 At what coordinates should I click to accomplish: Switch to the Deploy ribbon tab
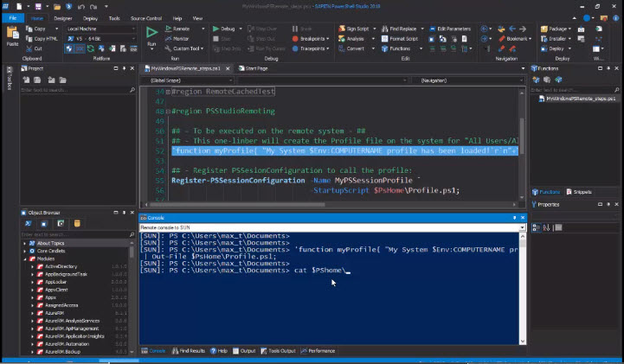point(90,18)
